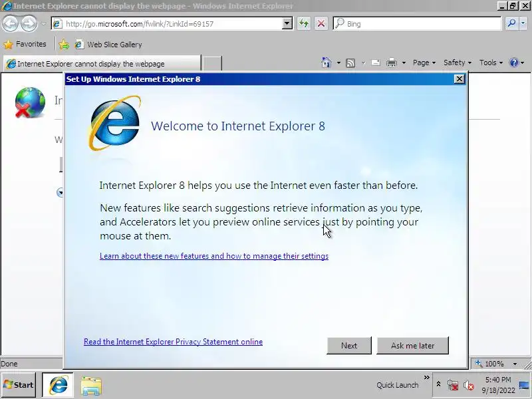The width and height of the screenshot is (532, 399).
Task: Open a new tab with the blank tab button
Action: pos(212,63)
